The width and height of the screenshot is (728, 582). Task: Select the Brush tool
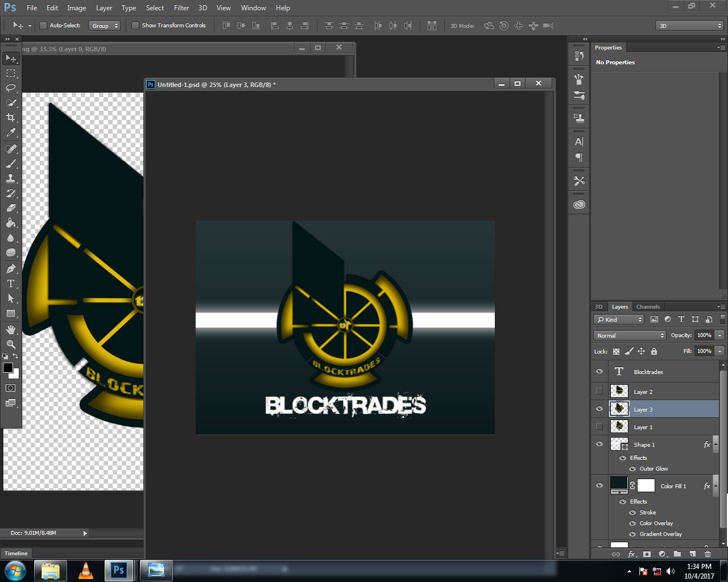[11, 164]
